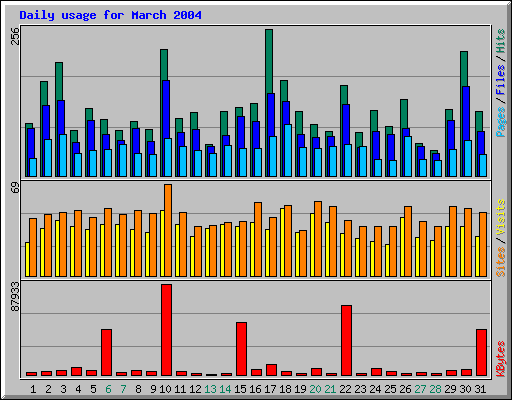
Task: Click day label "26" on the x-axis
Action: tap(405, 389)
